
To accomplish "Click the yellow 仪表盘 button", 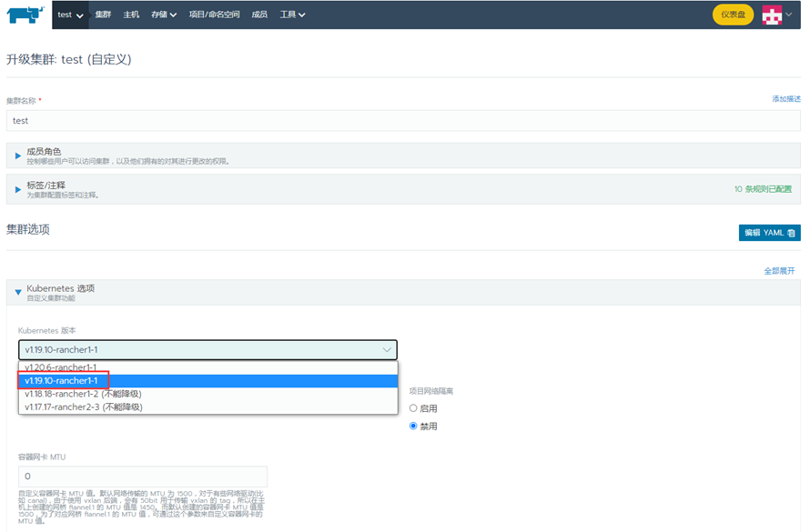I will click(x=733, y=15).
